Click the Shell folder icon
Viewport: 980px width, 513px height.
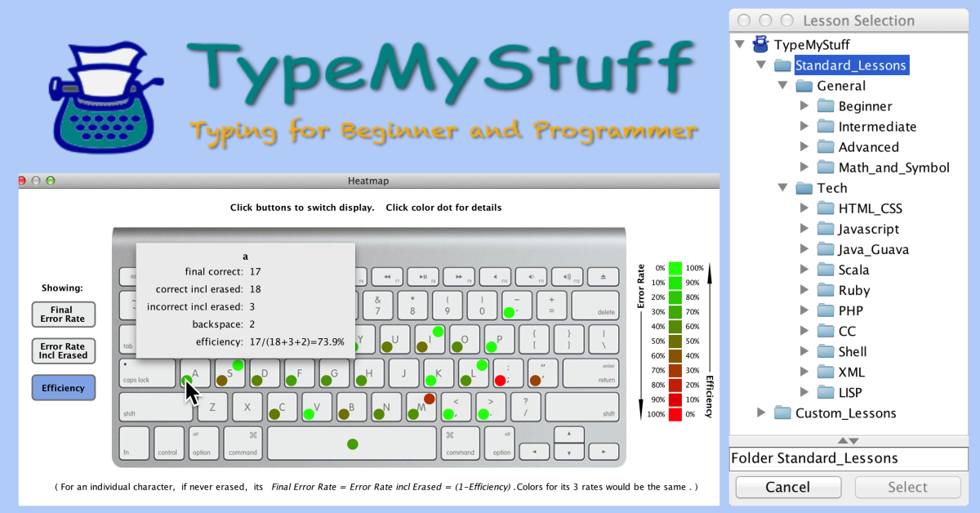tap(826, 351)
